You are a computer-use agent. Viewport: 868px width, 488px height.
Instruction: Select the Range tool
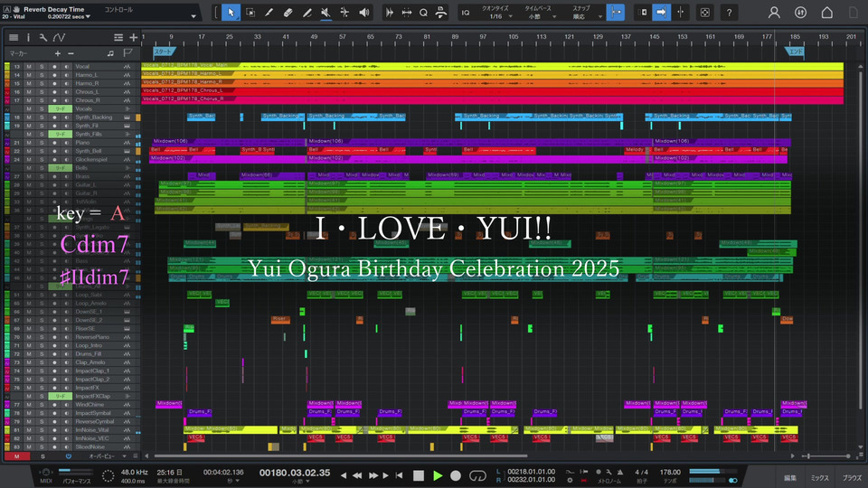pyautogui.click(x=250, y=12)
